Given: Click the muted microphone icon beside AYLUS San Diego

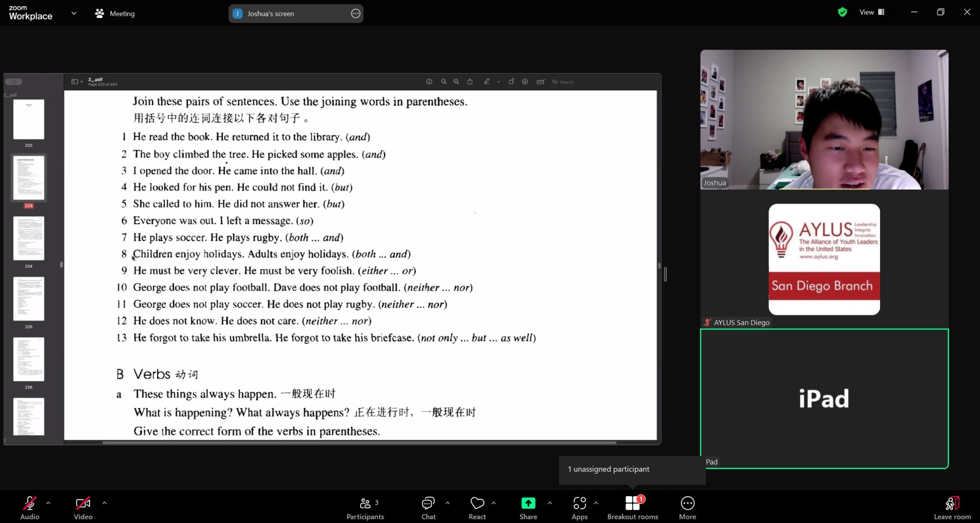Looking at the screenshot, I should point(707,323).
